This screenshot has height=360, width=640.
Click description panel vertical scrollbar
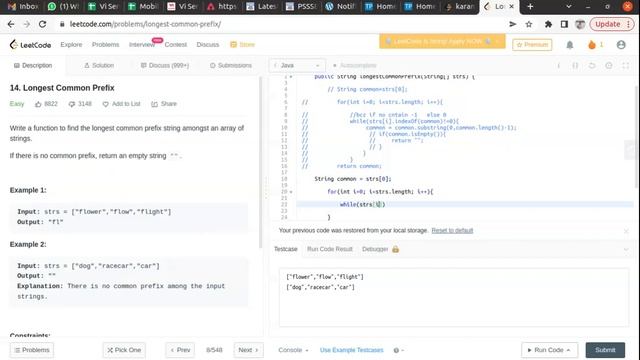tap(260, 162)
